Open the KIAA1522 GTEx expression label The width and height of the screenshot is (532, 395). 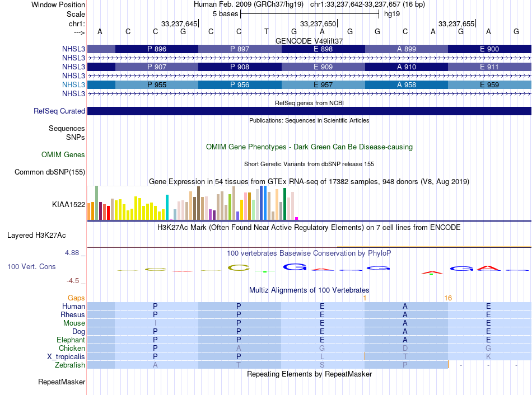[x=68, y=204]
